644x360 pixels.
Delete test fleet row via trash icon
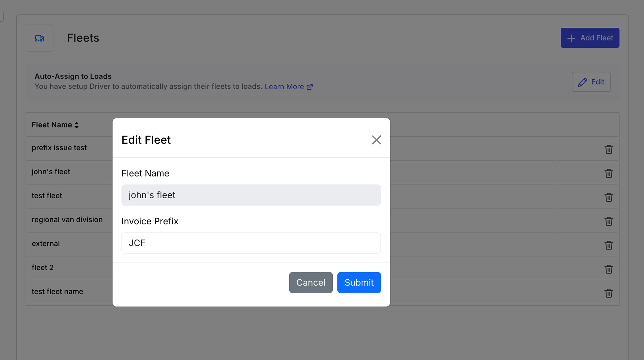pos(609,197)
